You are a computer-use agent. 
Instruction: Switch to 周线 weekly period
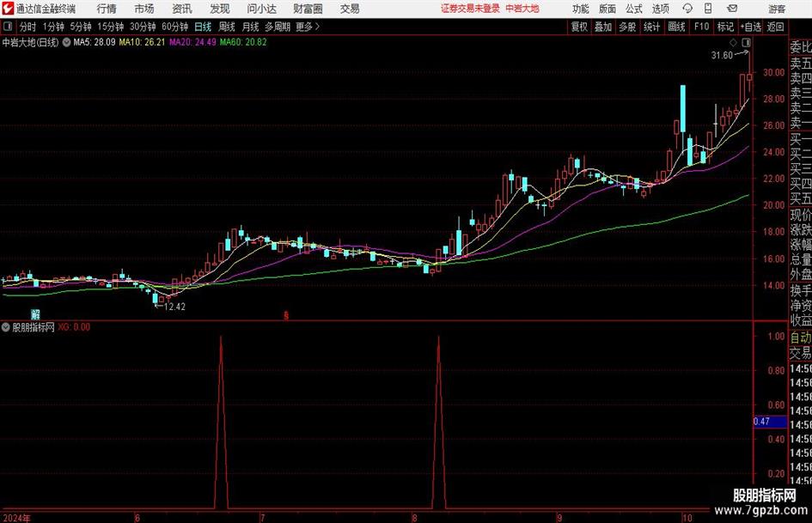227,27
